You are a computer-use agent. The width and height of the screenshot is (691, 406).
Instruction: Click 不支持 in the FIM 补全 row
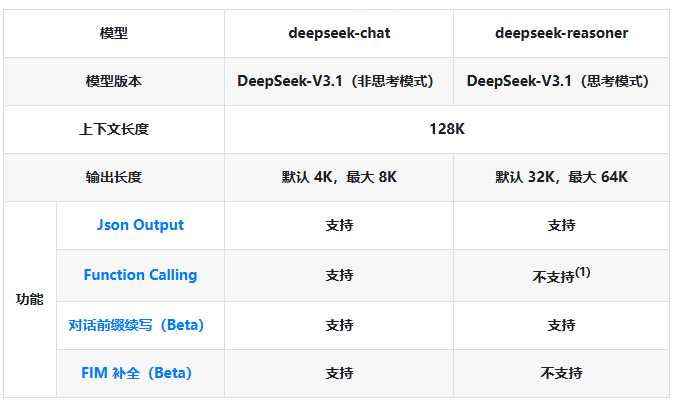pos(561,373)
